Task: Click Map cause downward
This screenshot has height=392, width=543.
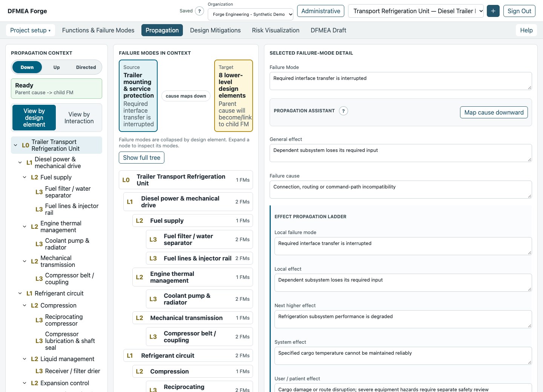Action: [494, 112]
